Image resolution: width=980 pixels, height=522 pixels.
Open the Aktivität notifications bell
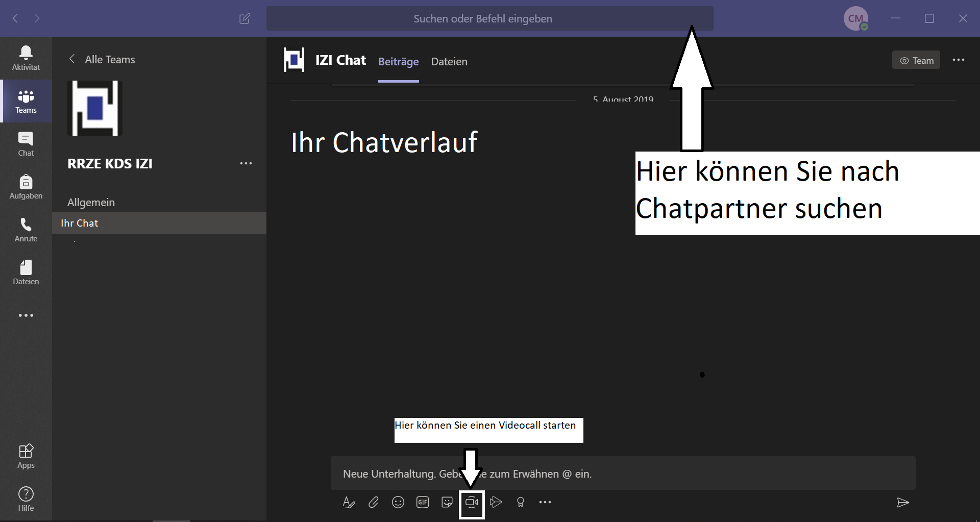pyautogui.click(x=26, y=58)
